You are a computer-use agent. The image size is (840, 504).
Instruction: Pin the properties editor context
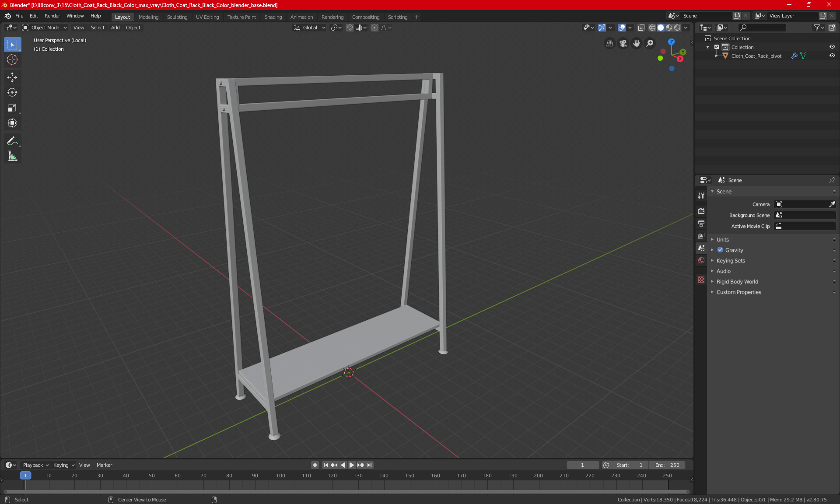(x=832, y=180)
